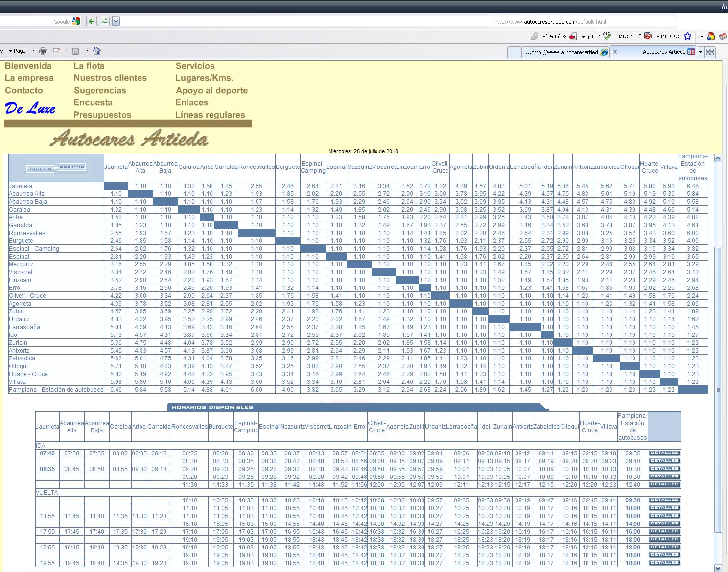Click Detalles button for the 09:35 Pamplona arrival
The width and height of the screenshot is (728, 572).
(664, 453)
